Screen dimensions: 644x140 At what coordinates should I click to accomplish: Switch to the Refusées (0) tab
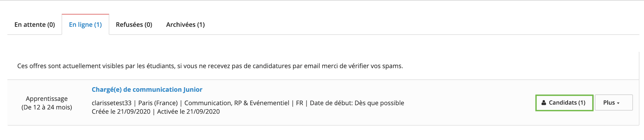pos(134,25)
